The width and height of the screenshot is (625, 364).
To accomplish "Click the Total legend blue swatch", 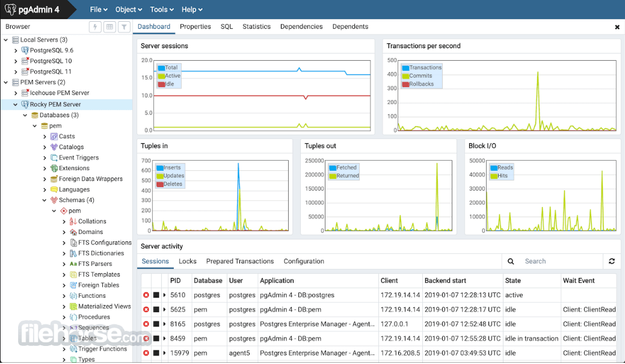I will [x=161, y=68].
